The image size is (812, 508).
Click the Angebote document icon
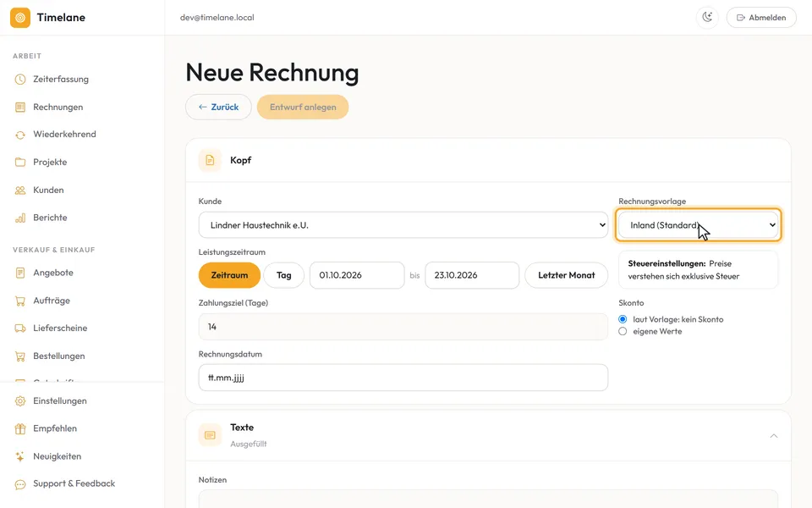tap(20, 273)
